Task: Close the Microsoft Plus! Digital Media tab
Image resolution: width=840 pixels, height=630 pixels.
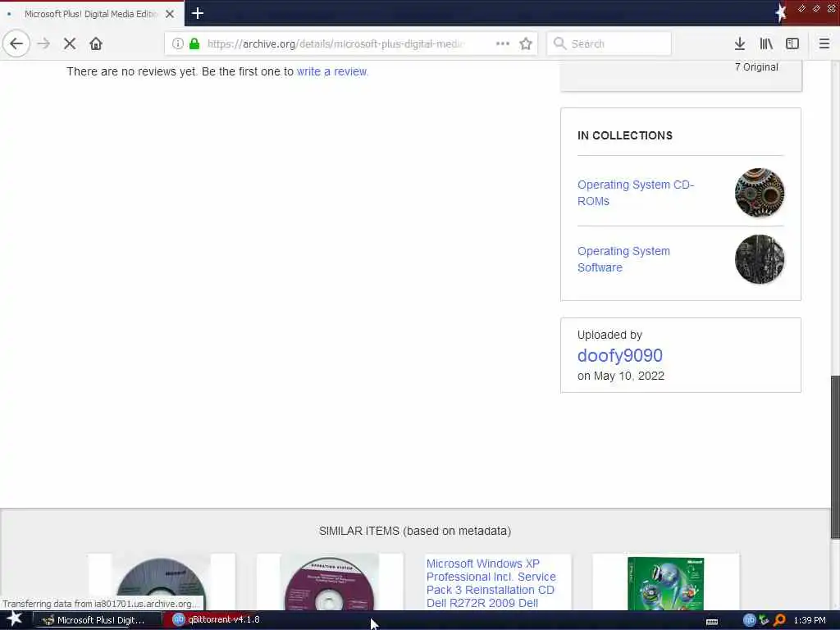Action: [x=170, y=14]
